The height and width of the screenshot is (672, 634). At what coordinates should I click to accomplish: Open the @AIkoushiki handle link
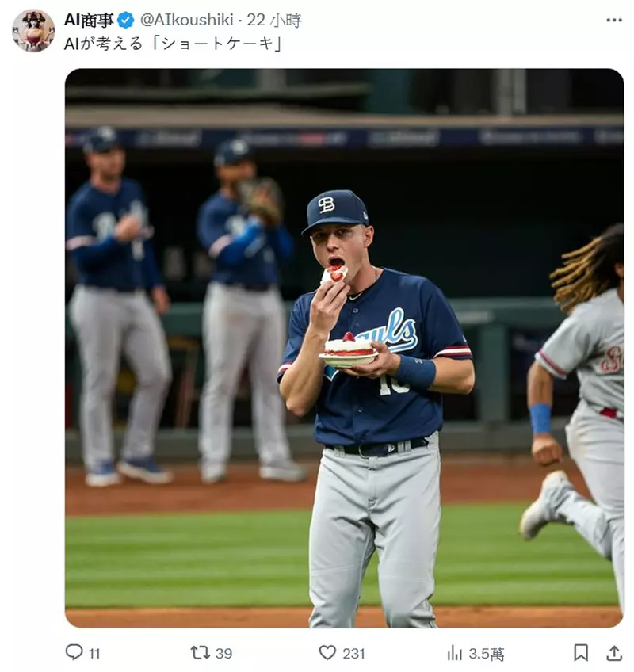click(189, 21)
